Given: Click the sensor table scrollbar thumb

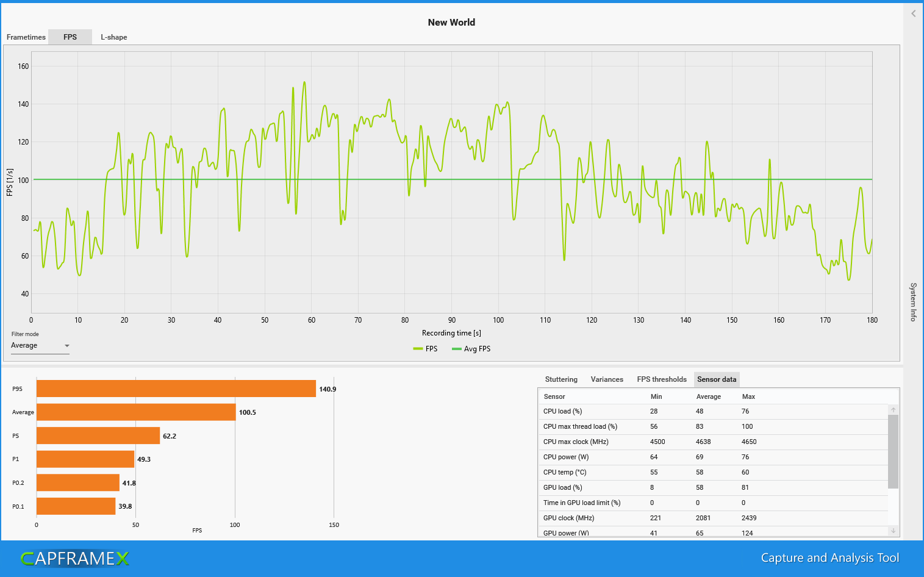Looking at the screenshot, I should click(893, 451).
